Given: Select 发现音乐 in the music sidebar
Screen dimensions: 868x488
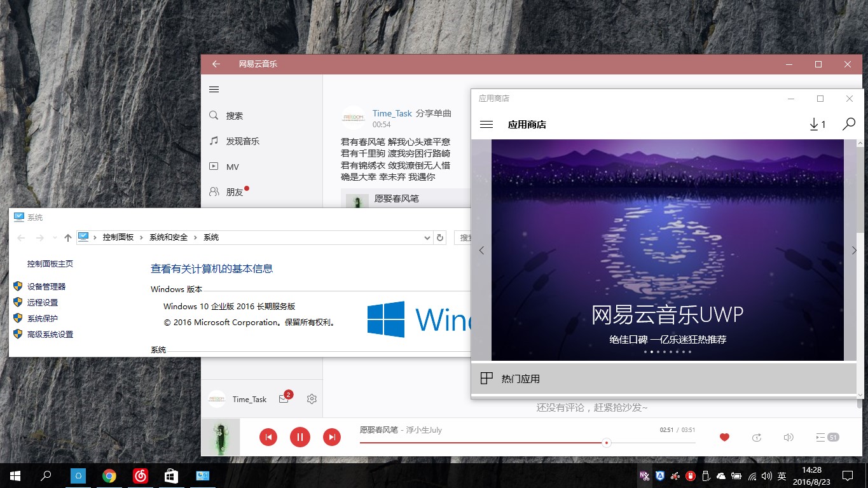Looking at the screenshot, I should pyautogui.click(x=242, y=141).
